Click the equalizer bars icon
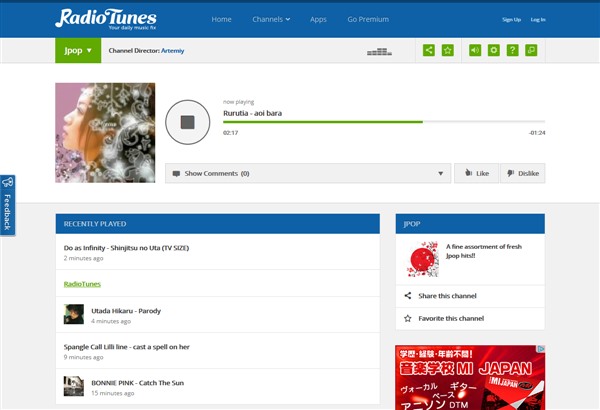This screenshot has height=410, width=600. [x=379, y=52]
